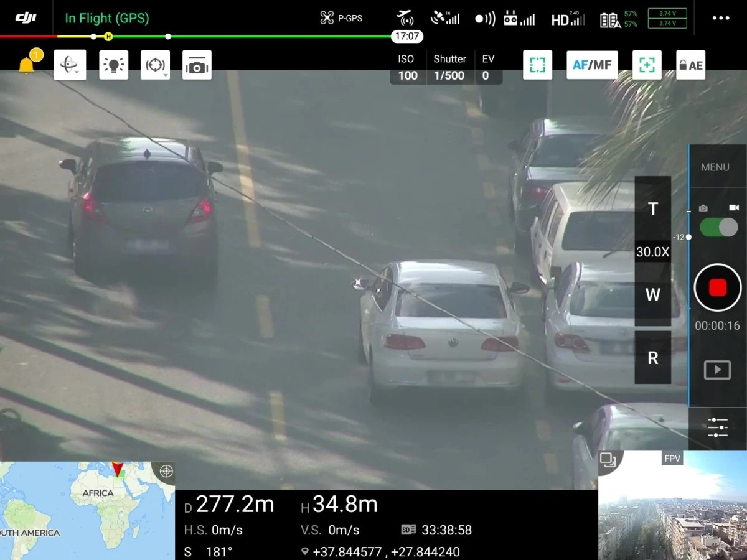Tap the GPS coordinates +37.844577 readout
Image resolution: width=747 pixels, height=560 pixels.
tap(380, 552)
